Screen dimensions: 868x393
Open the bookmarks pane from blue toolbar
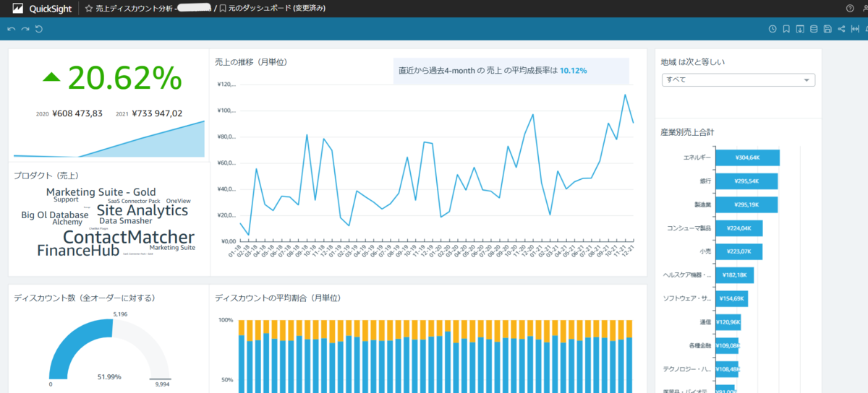(x=786, y=29)
